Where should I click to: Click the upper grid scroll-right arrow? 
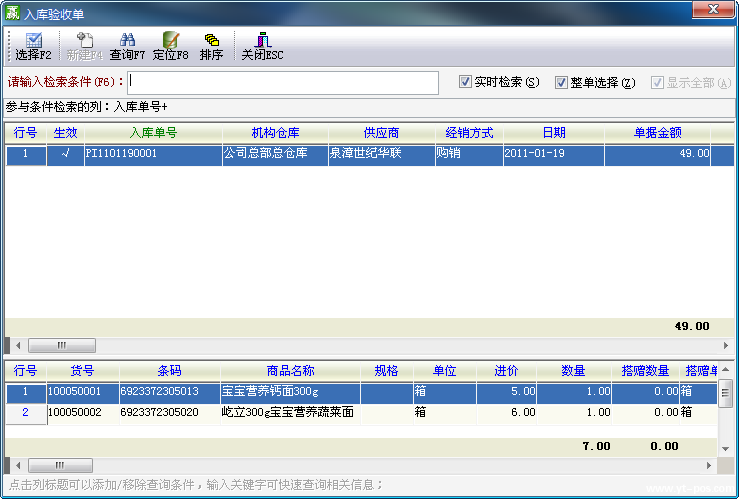point(726,345)
